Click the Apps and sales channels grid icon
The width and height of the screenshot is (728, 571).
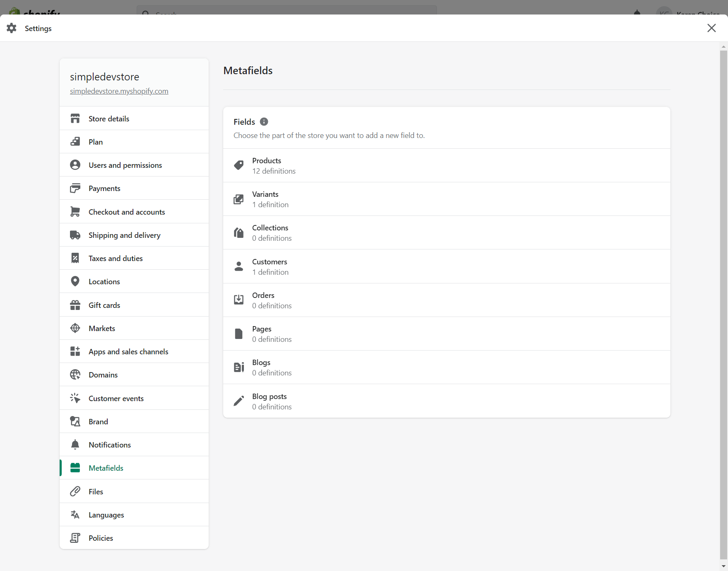click(x=75, y=351)
